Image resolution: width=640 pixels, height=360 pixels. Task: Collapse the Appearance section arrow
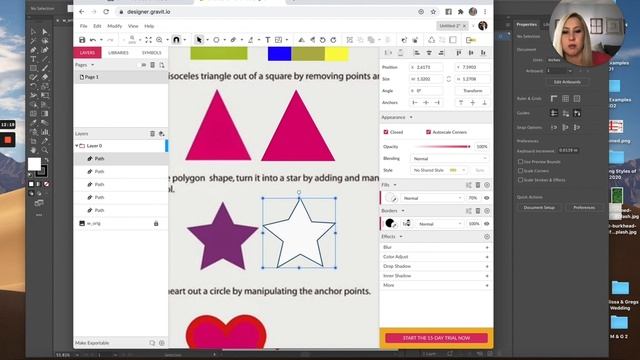click(411, 118)
